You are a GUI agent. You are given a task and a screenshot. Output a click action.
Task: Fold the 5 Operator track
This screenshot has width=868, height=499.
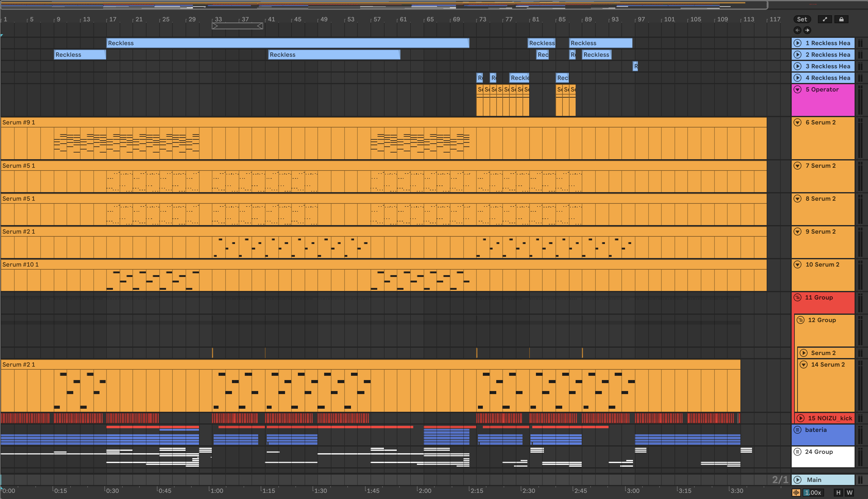pos(798,89)
